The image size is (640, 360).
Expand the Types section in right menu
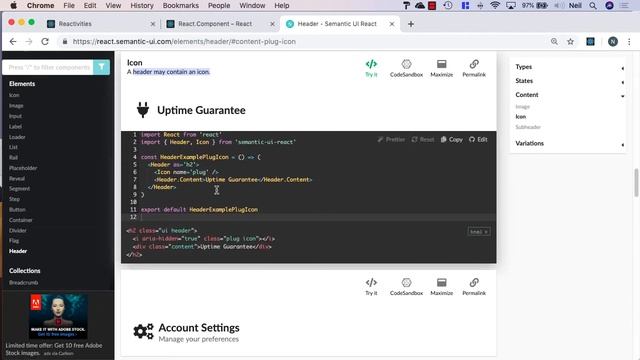tap(569, 67)
